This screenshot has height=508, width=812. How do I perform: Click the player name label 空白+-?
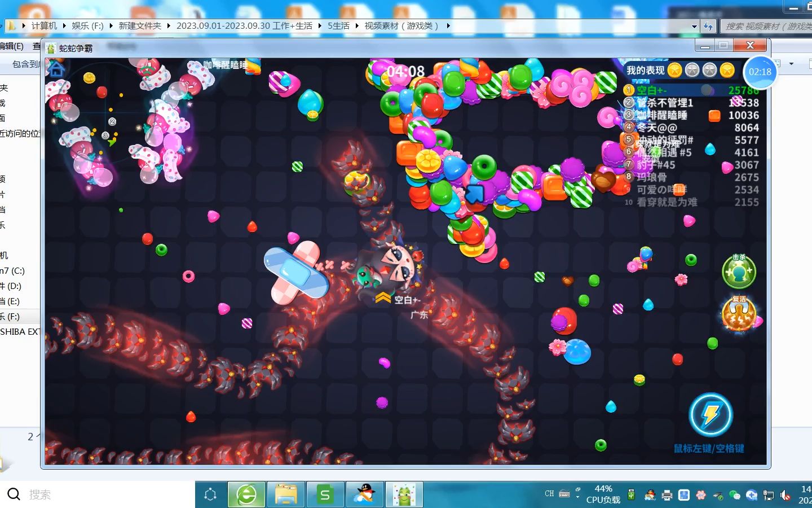(406, 300)
